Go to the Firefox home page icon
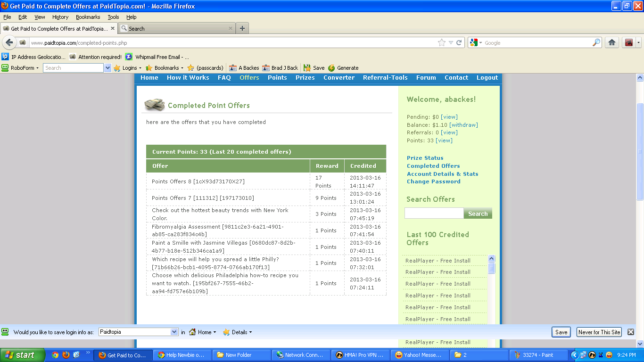This screenshot has height=362, width=644. (x=612, y=42)
